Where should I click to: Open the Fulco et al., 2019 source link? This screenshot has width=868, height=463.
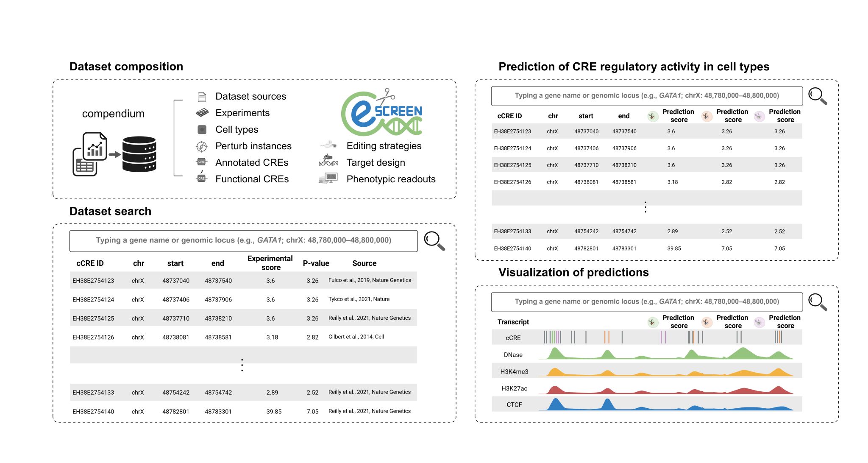[x=370, y=280]
